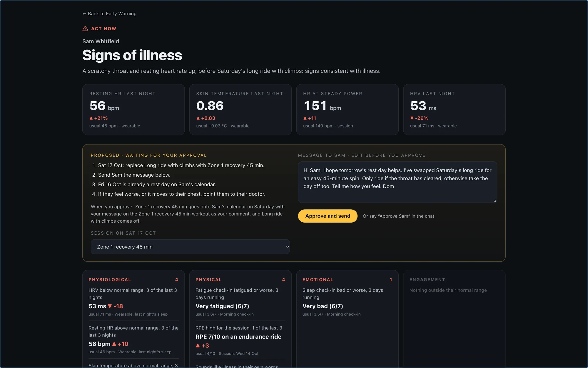Open the session on Sat 17 Oct dropdown
The image size is (588, 368).
pyautogui.click(x=190, y=247)
